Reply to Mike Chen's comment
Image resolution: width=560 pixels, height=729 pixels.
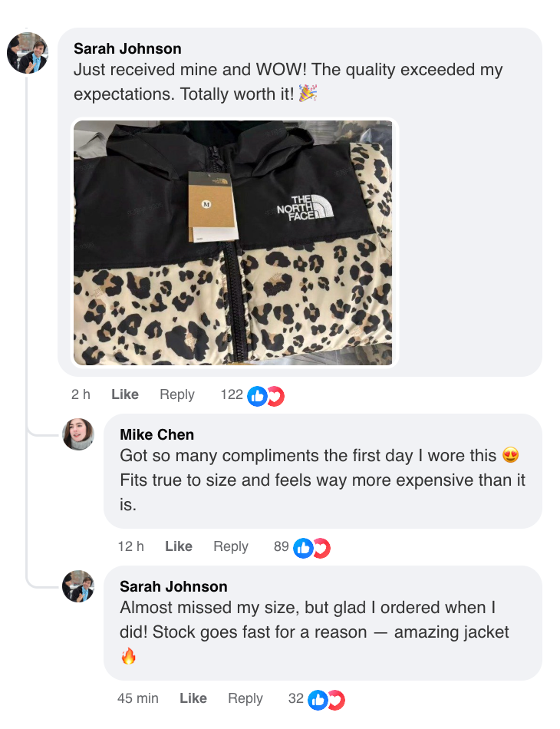point(231,546)
